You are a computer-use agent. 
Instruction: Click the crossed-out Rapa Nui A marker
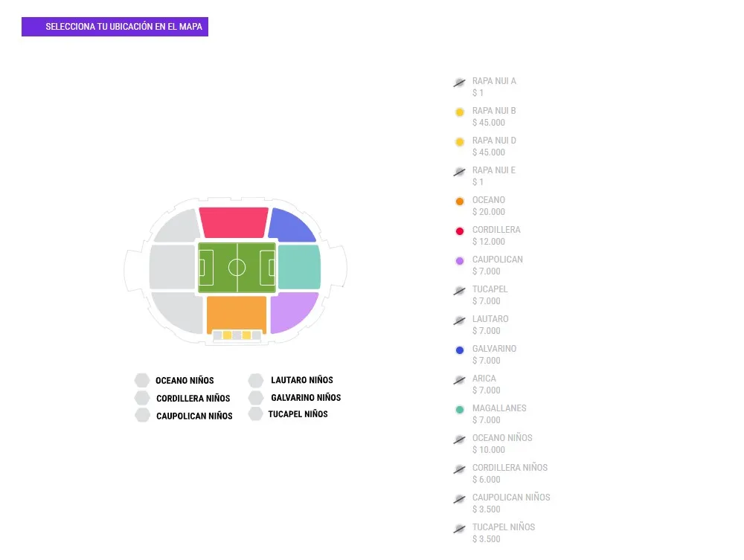460,82
